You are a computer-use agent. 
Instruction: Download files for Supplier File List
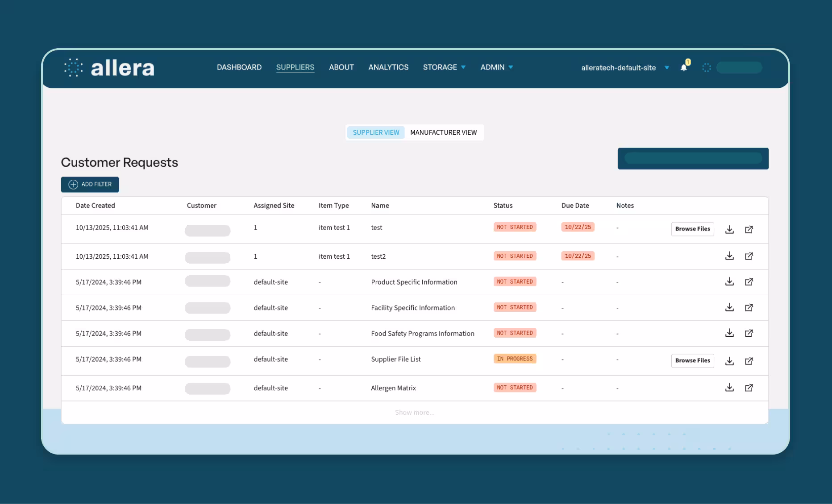click(730, 360)
